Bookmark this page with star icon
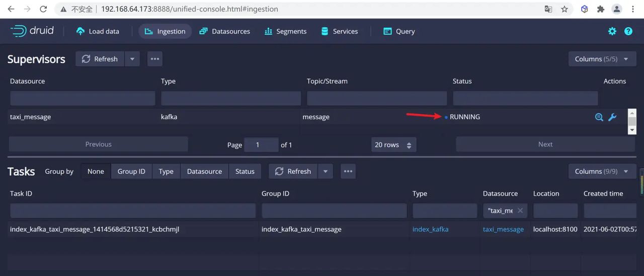Screen dimensions: 644x276 tap(565, 9)
